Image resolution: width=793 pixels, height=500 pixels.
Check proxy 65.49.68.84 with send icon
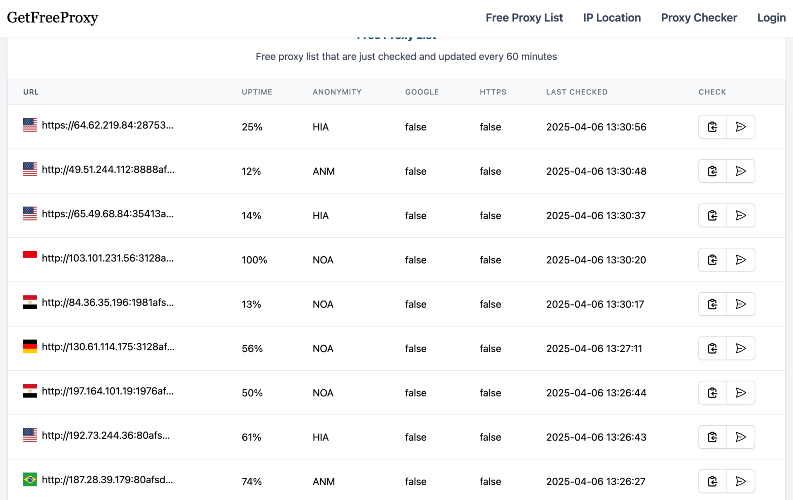pyautogui.click(x=740, y=215)
